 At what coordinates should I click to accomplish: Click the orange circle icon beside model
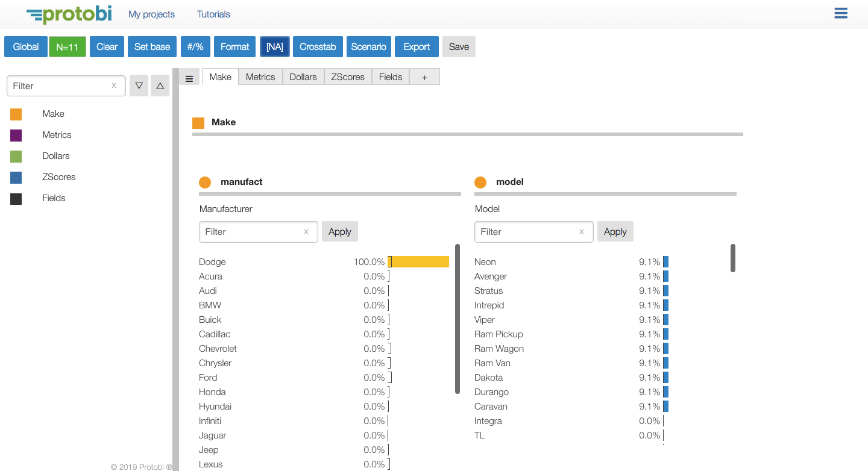[x=480, y=181]
